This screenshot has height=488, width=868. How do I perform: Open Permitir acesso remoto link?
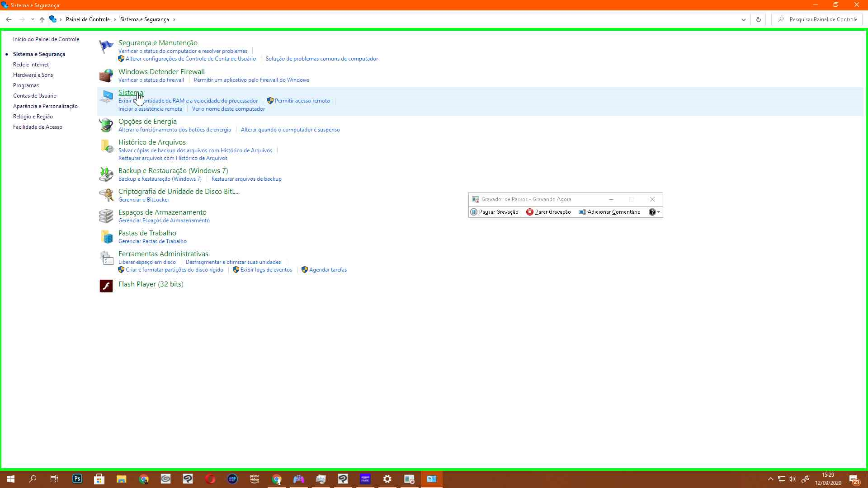(x=302, y=101)
